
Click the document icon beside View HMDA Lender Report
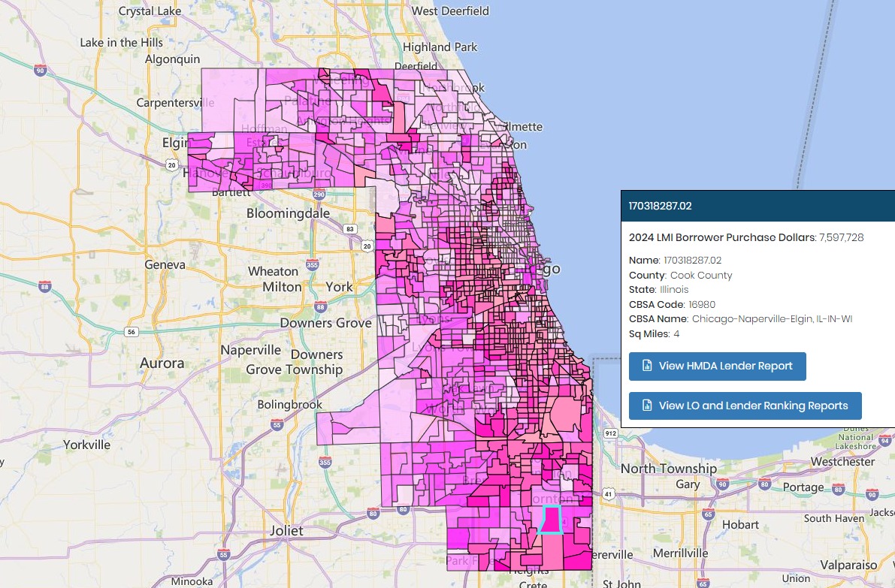pos(647,366)
